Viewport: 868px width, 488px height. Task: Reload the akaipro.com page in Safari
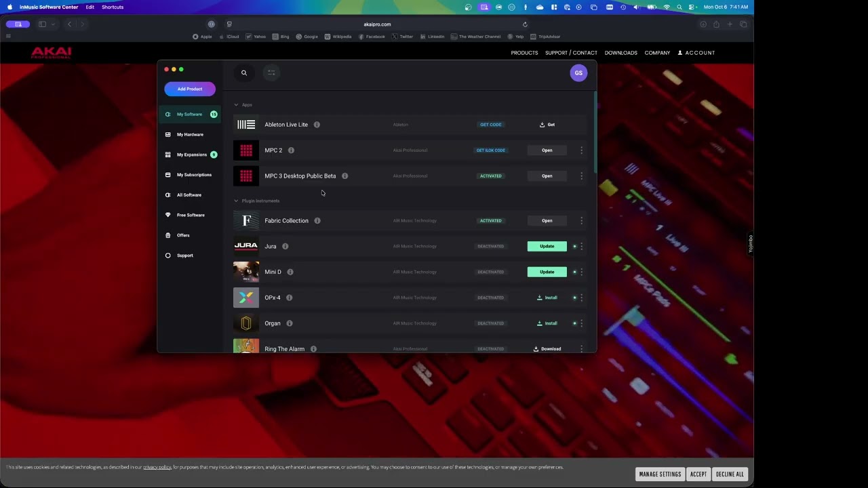525,24
